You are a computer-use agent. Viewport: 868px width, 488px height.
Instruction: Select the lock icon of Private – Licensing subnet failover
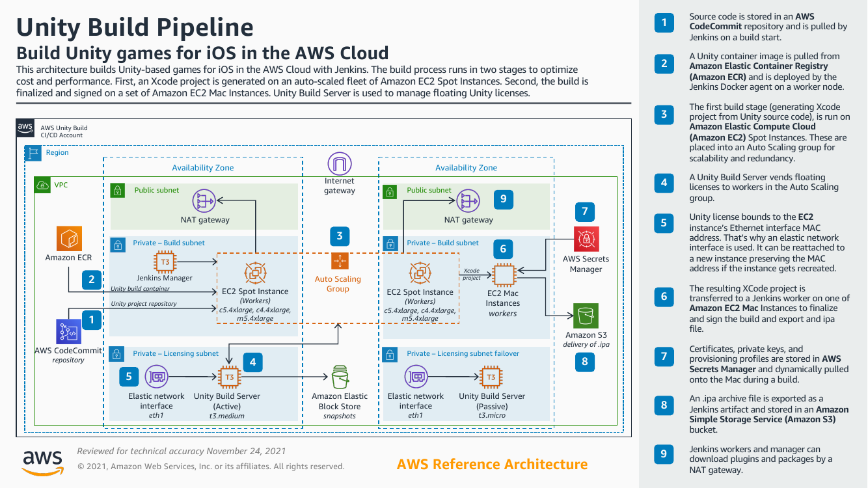coord(391,354)
